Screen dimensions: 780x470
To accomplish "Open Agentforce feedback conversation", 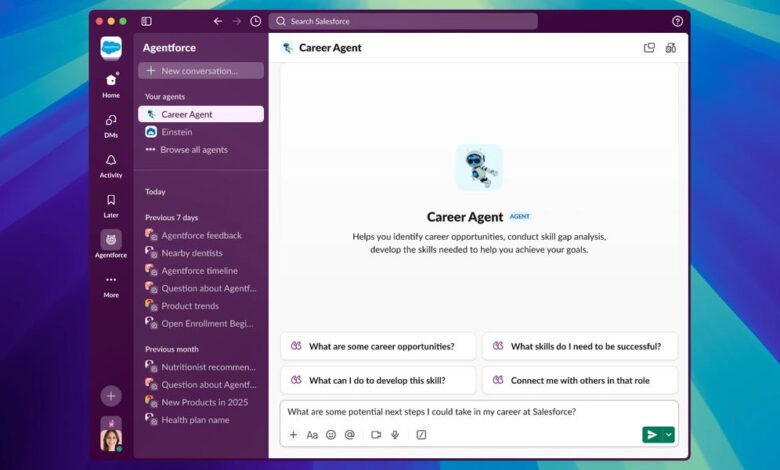I will (201, 235).
